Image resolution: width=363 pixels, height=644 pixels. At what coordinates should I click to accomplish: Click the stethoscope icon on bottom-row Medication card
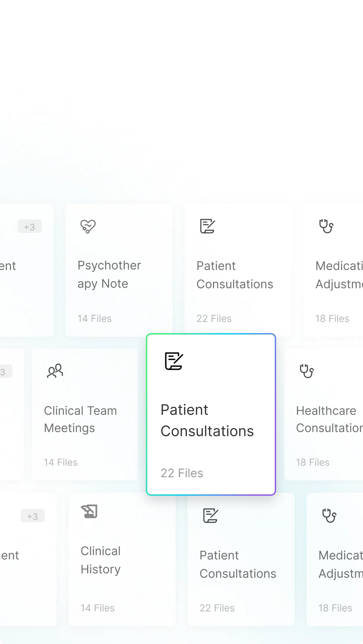[x=329, y=516]
